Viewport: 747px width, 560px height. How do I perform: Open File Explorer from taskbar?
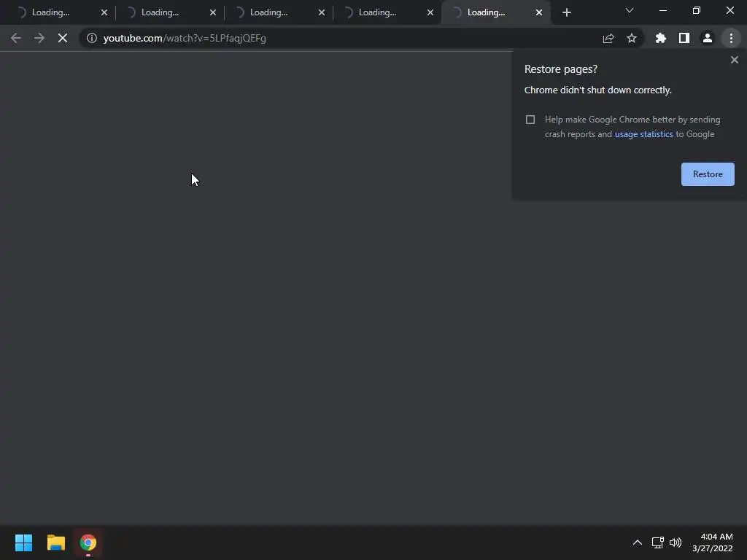(x=55, y=542)
